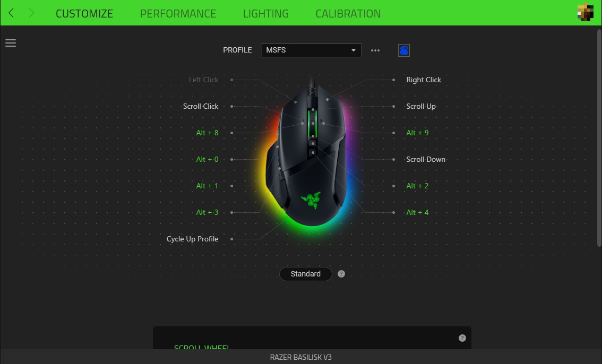Image resolution: width=602 pixels, height=364 pixels.
Task: Switch to the Performance tab
Action: (178, 13)
